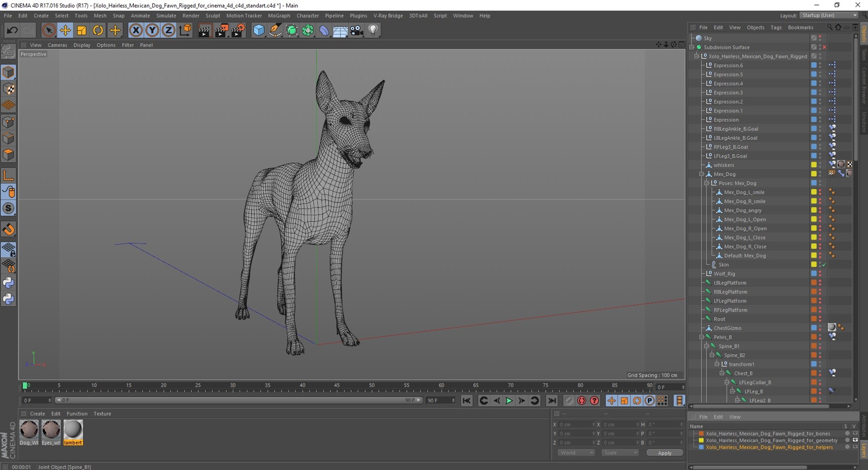
Task: Click the spline Pen tool icon
Action: [275, 30]
